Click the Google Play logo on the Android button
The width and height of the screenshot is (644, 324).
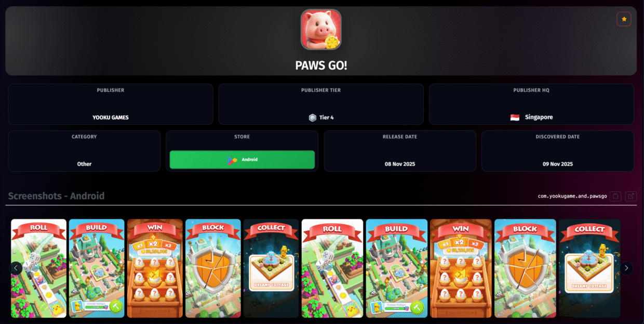coord(232,160)
